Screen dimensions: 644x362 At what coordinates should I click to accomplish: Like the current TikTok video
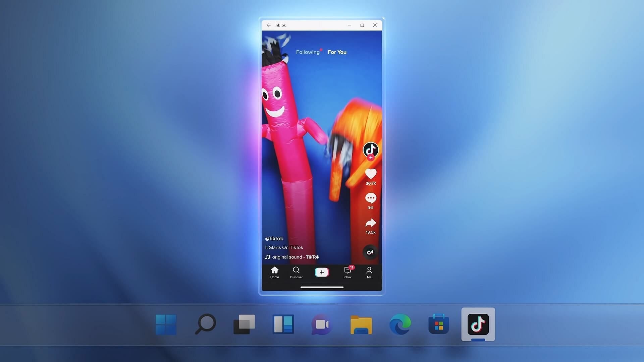pyautogui.click(x=371, y=173)
